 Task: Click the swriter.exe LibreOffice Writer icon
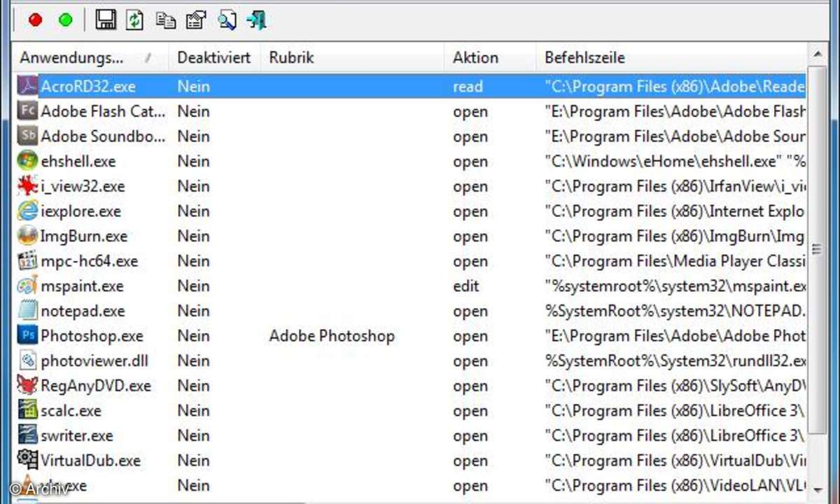(27, 435)
